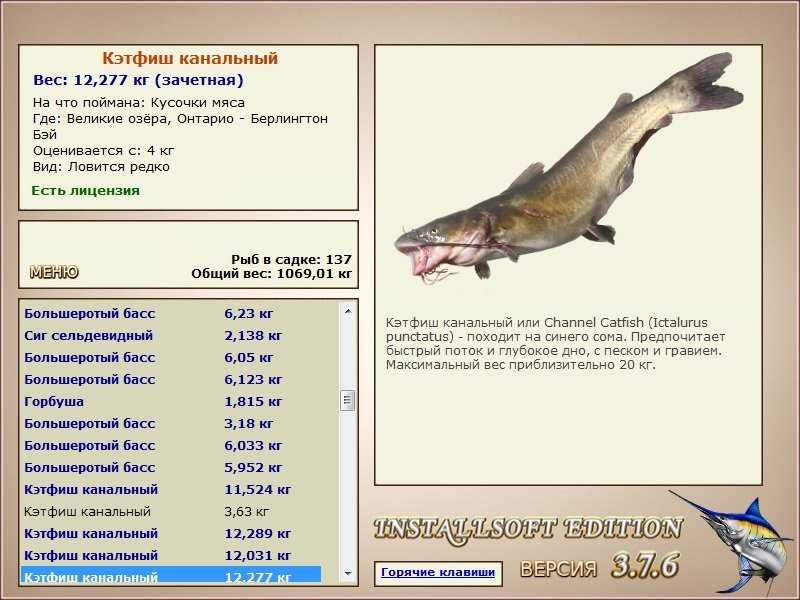Select Большеротый басс 6,23 кг row

[171, 313]
